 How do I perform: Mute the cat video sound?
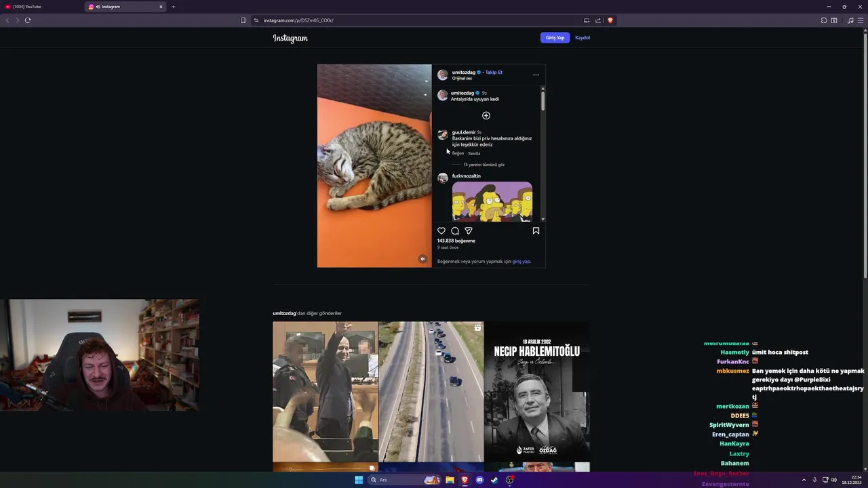[x=422, y=259]
